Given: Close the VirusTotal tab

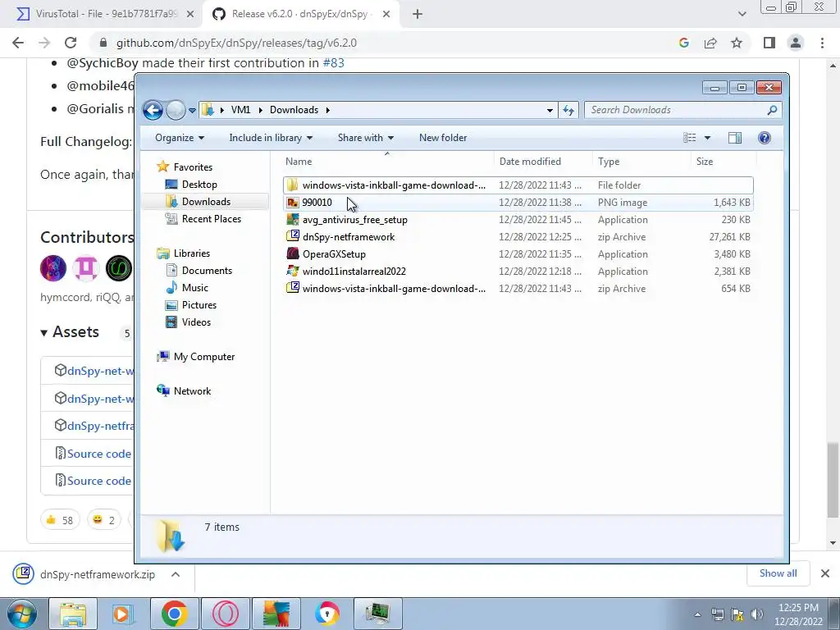Looking at the screenshot, I should tap(190, 14).
